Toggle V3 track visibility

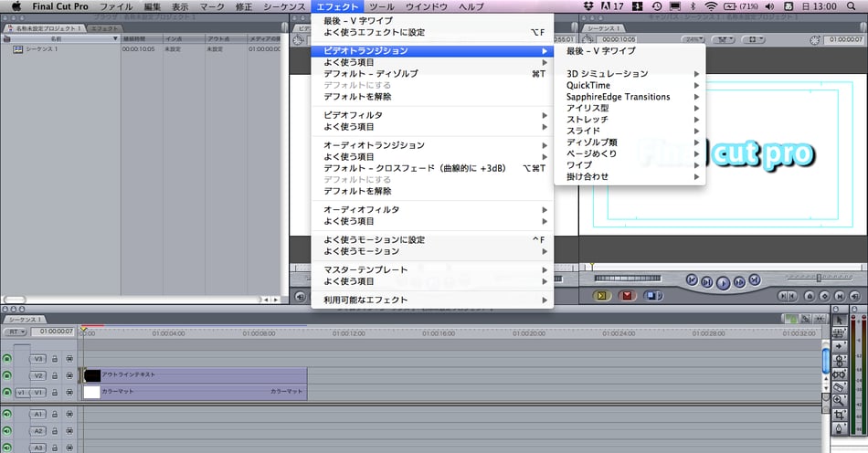pos(7,359)
